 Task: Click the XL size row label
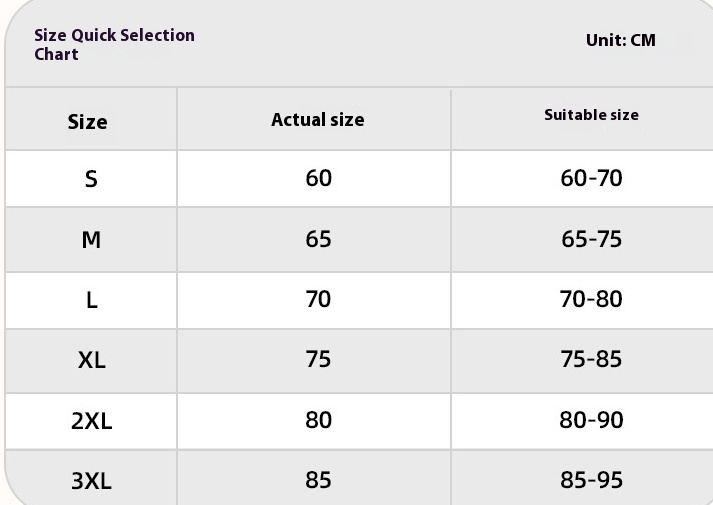pyautogui.click(x=91, y=361)
